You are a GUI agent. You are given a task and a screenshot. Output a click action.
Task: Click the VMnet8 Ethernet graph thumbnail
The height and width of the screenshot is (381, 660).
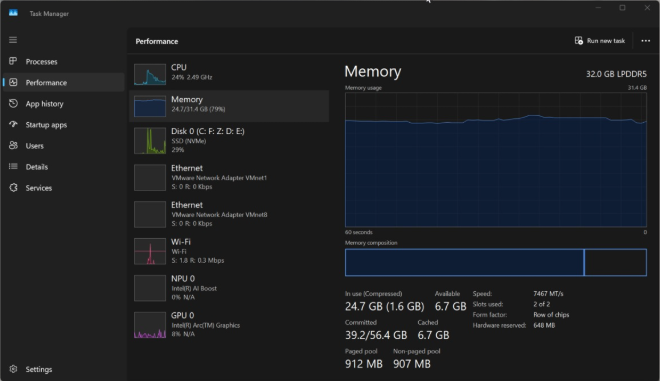pyautogui.click(x=150, y=214)
